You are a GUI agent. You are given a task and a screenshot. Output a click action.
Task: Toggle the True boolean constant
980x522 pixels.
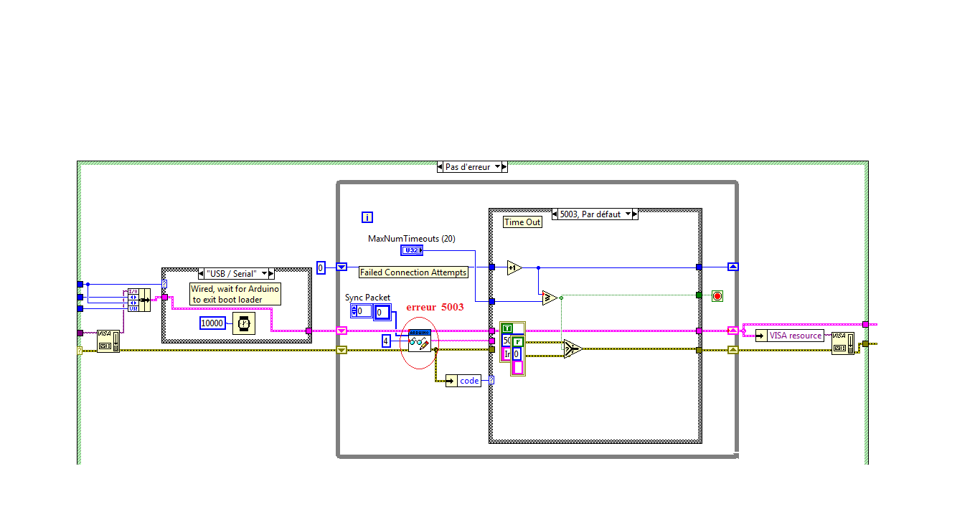(x=507, y=328)
